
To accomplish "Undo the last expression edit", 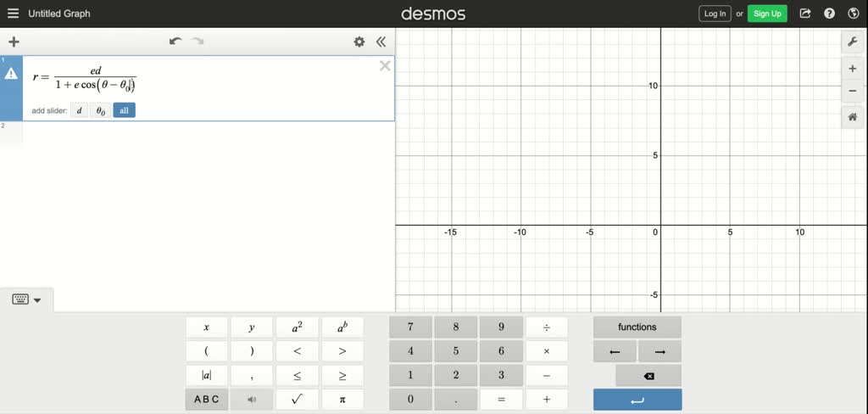I will pos(175,41).
